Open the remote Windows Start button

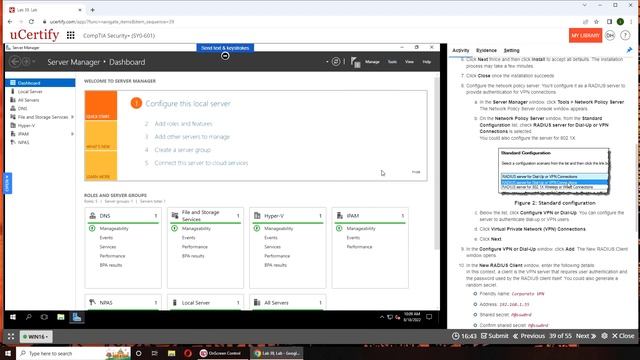pyautogui.click(x=13, y=317)
